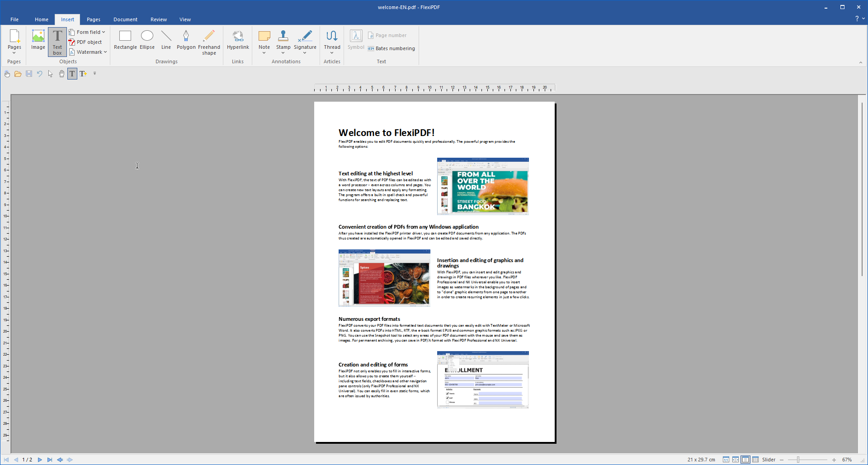Viewport: 868px width, 465px height.
Task: Select the Line drawing tool
Action: (166, 40)
